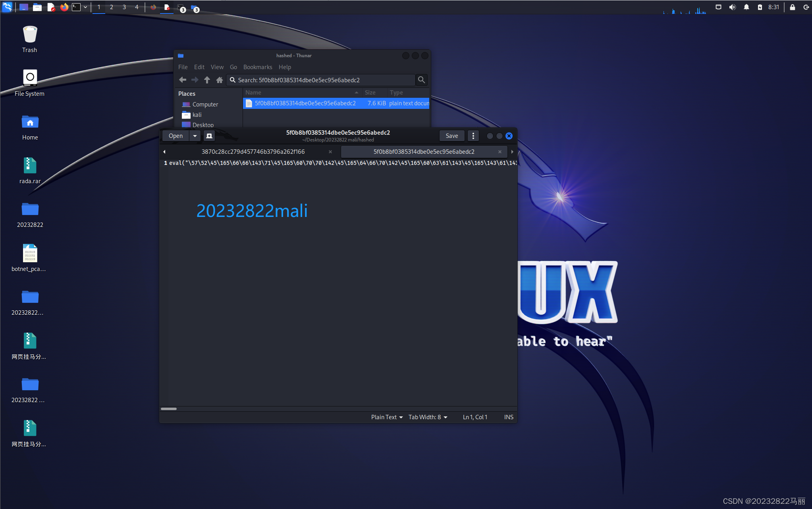Expand Tab Width dropdown in status bar
This screenshot has height=509, width=812.
click(427, 417)
